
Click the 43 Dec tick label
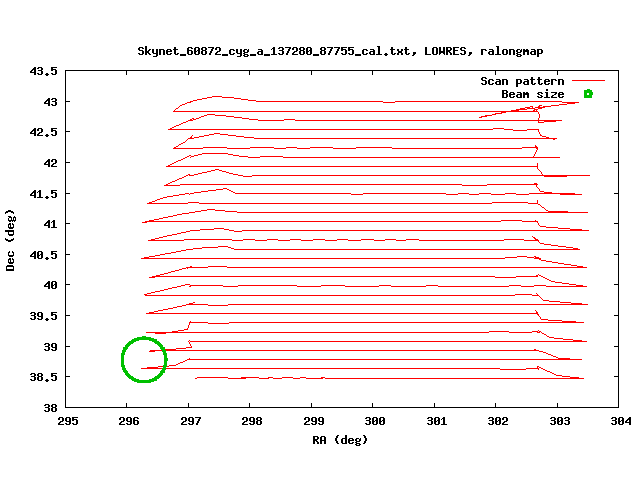tap(51, 102)
